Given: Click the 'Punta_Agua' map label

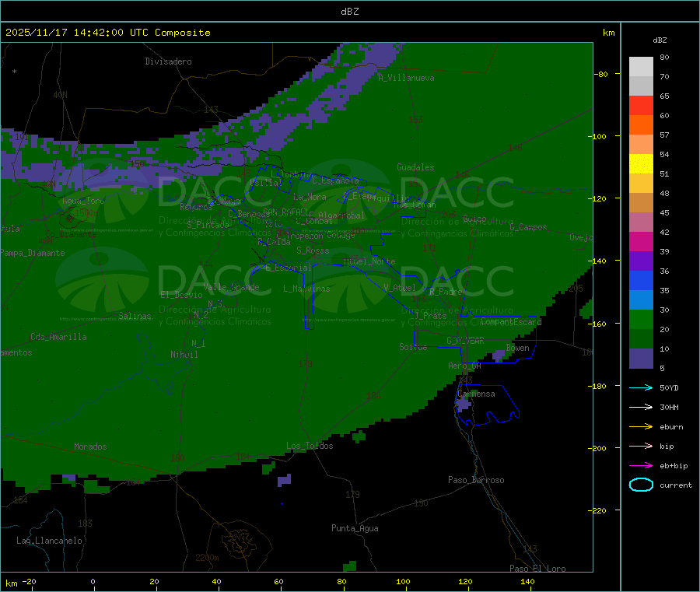Looking at the screenshot, I should point(355,528).
